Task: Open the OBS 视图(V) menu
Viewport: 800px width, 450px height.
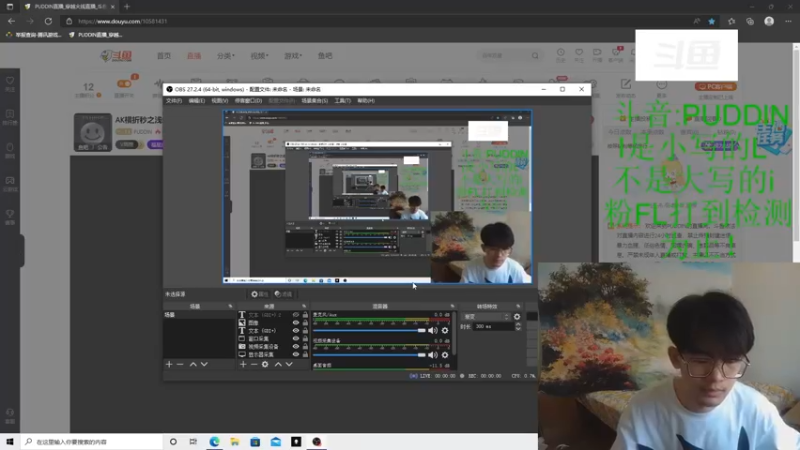Action: 219,101
